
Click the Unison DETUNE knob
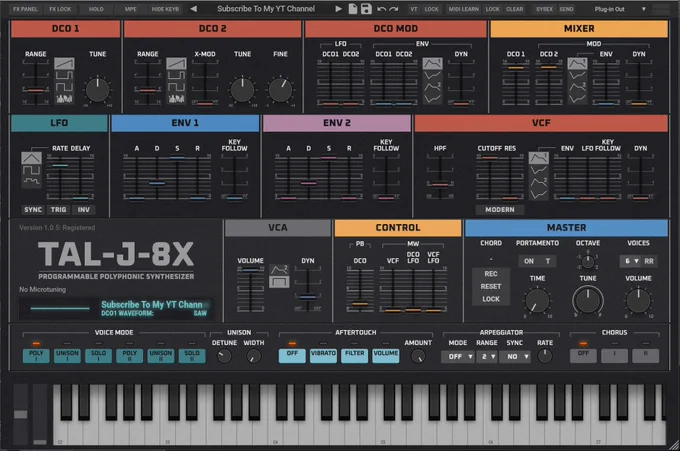224,356
